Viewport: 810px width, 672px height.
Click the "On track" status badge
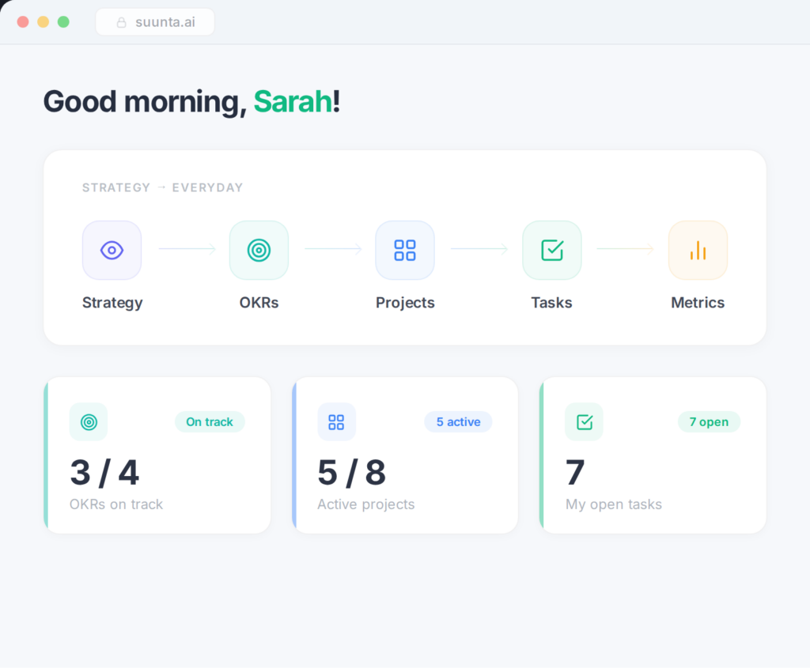click(210, 422)
